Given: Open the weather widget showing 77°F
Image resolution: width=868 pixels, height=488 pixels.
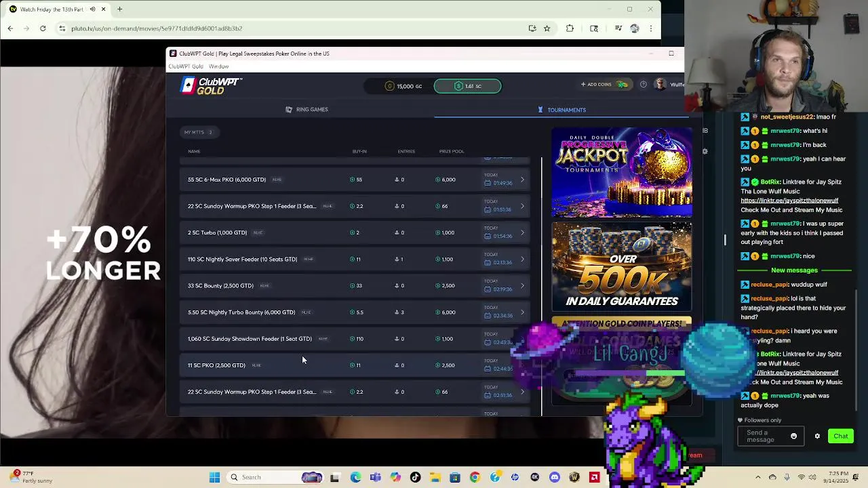Looking at the screenshot, I should pyautogui.click(x=31, y=477).
